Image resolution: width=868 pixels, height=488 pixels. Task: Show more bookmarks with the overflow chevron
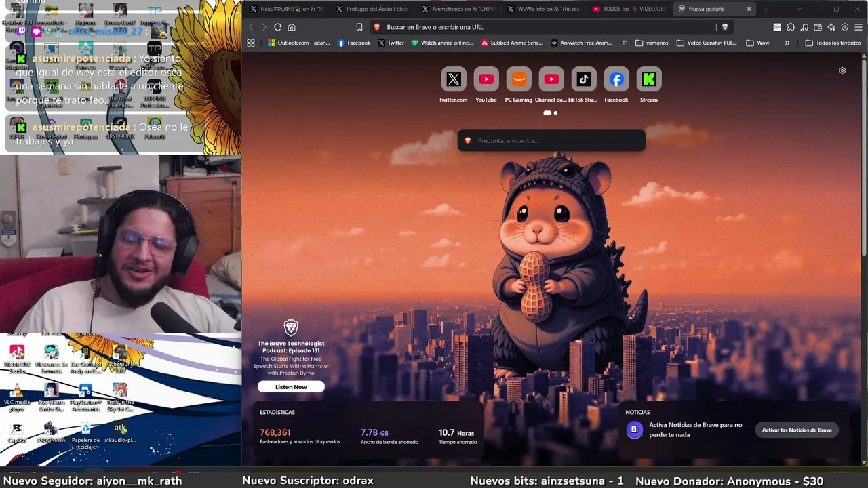787,43
